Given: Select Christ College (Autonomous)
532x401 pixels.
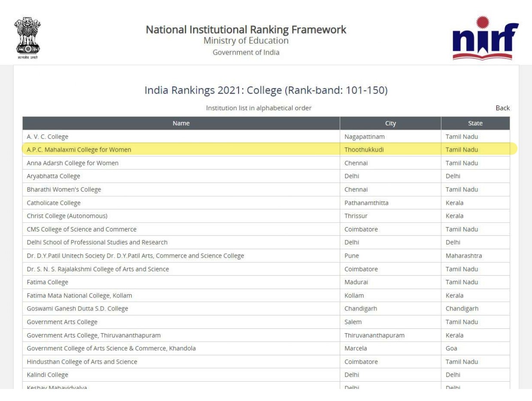Looking at the screenshot, I should click(x=67, y=216).
